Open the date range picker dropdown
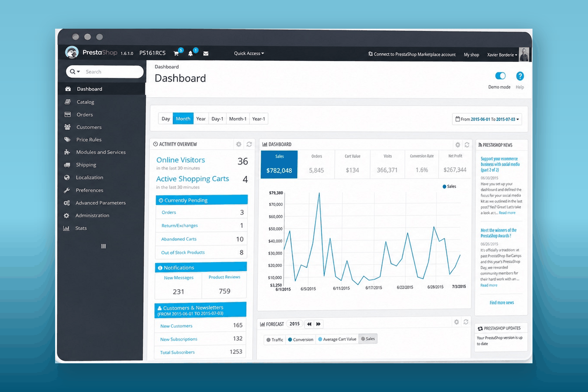Image resolution: width=588 pixels, height=392 pixels. click(x=487, y=119)
